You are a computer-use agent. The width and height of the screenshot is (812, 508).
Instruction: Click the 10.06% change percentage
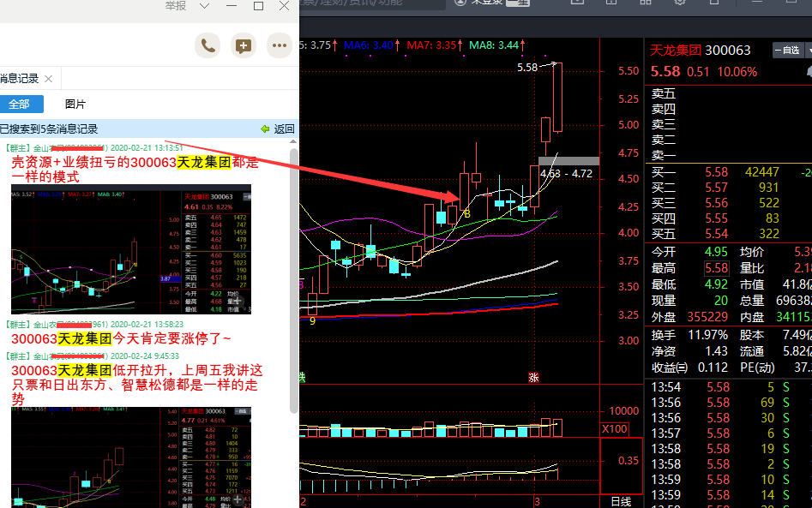click(737, 72)
